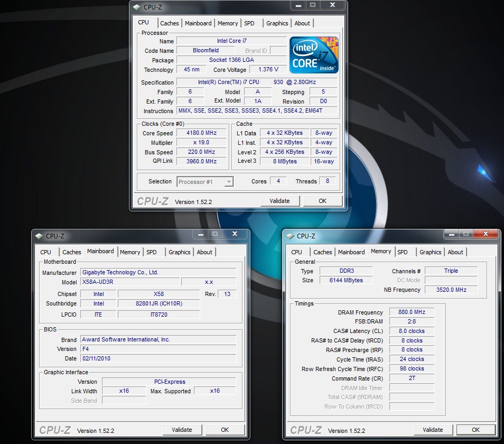Open Caches tab in top CPU window
Image resolution: width=504 pixels, height=444 pixels.
(170, 23)
